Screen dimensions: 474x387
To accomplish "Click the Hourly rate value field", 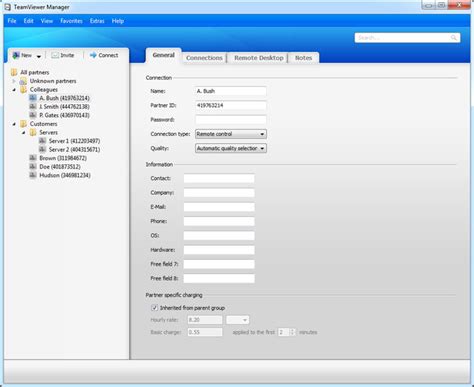I will (205, 320).
